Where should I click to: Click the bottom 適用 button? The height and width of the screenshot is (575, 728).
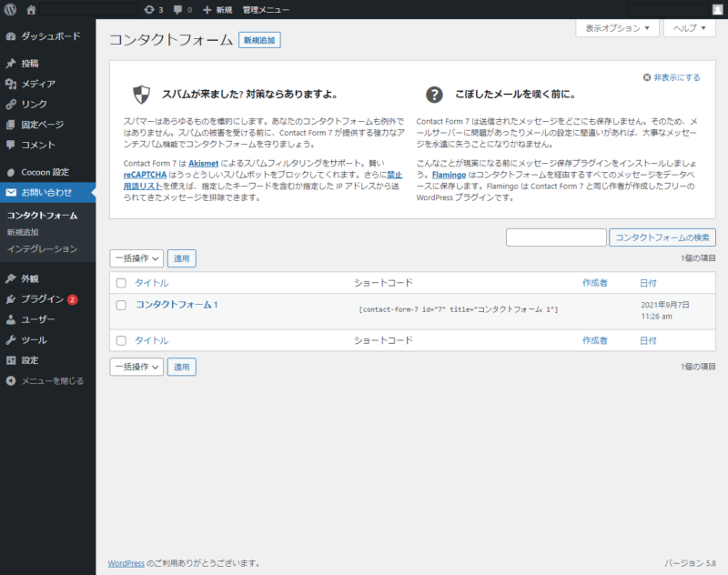click(181, 367)
